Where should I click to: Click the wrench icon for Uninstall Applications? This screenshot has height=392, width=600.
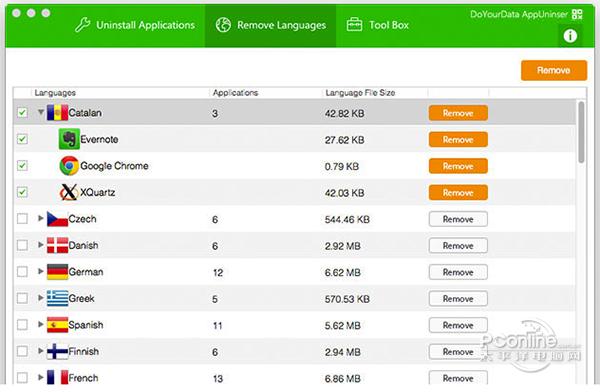pyautogui.click(x=83, y=25)
